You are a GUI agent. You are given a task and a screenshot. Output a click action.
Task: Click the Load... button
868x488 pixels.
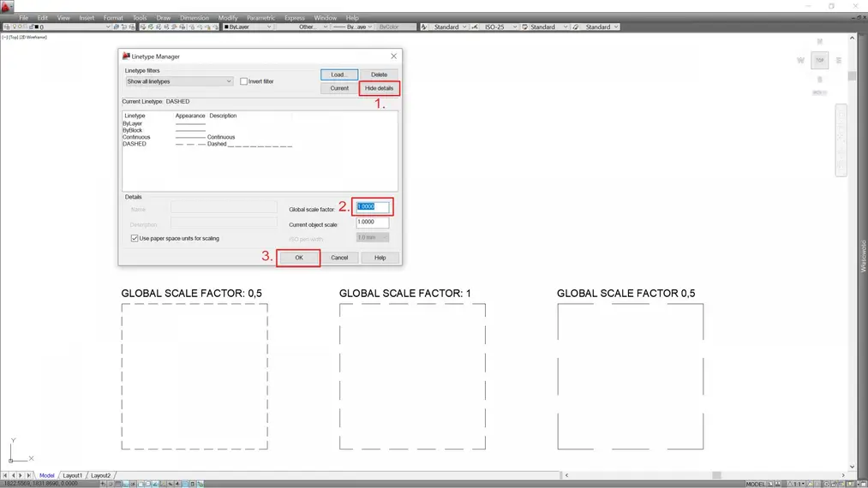pos(339,74)
